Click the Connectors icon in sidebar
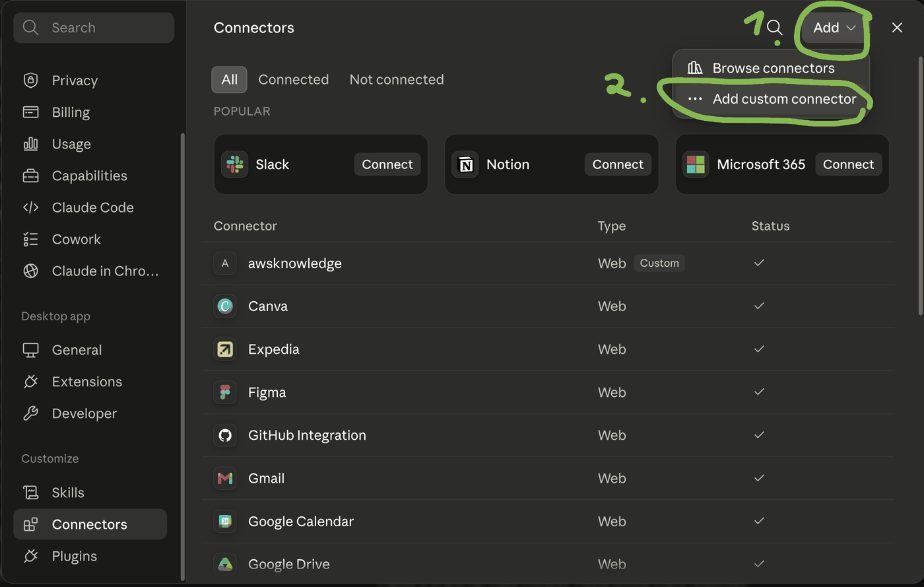924x587 pixels. [x=30, y=524]
